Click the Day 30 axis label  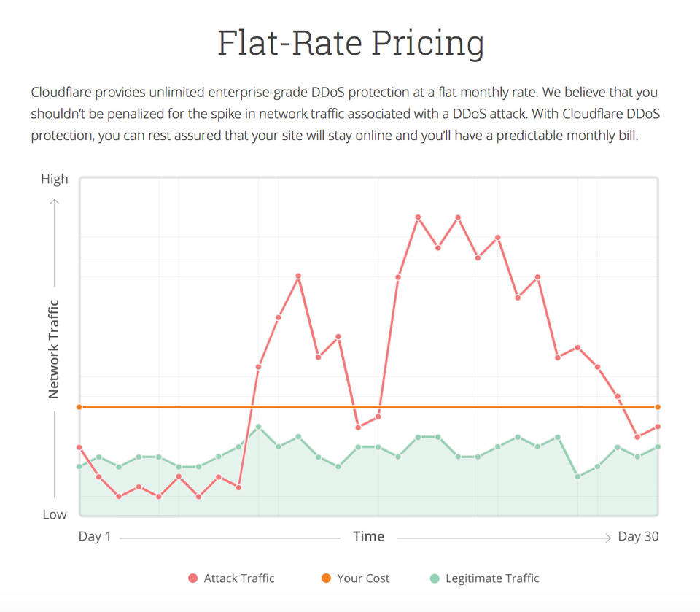(638, 537)
